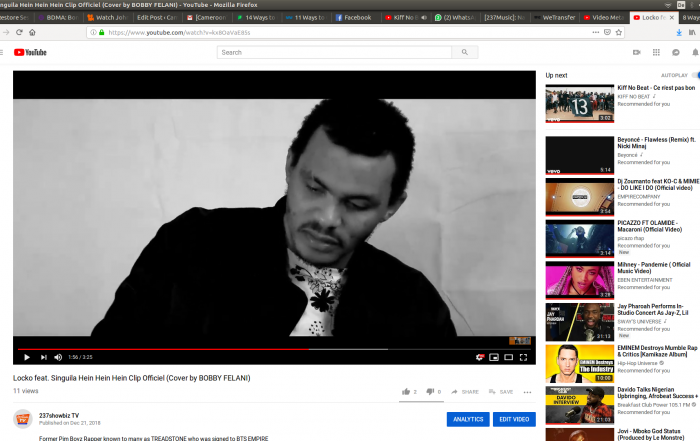Mute the video volume
The image size is (700, 441).
[x=59, y=357]
